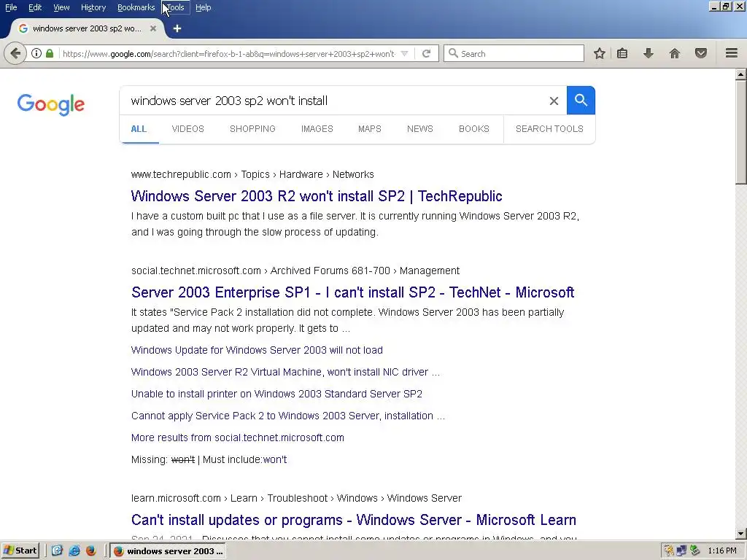The width and height of the screenshot is (747, 560).
Task: Click in the Google search query box
Action: coord(333,101)
